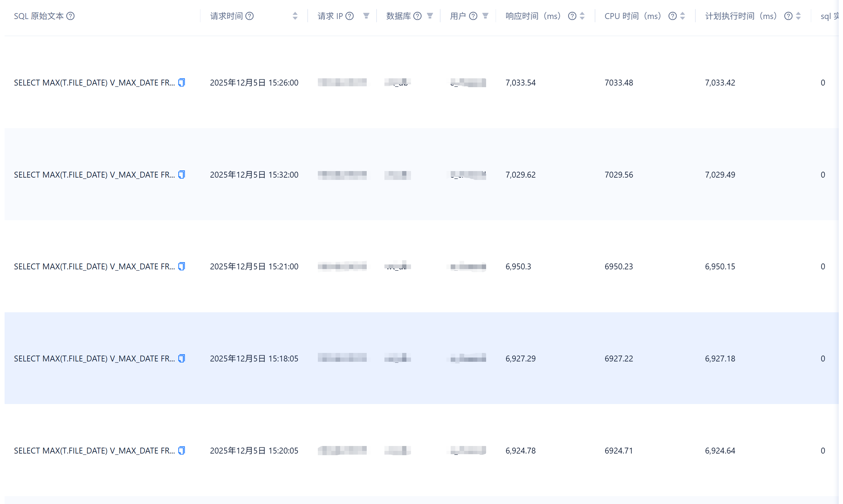843x504 pixels.
Task: Click help icon beside 请求时间 header
Action: [x=250, y=16]
